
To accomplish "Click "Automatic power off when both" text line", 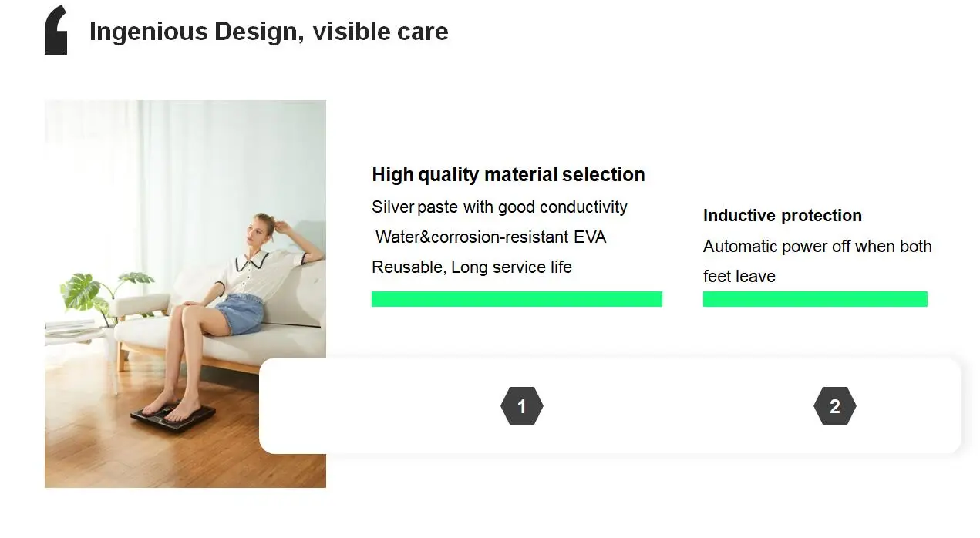I will pyautogui.click(x=817, y=247).
